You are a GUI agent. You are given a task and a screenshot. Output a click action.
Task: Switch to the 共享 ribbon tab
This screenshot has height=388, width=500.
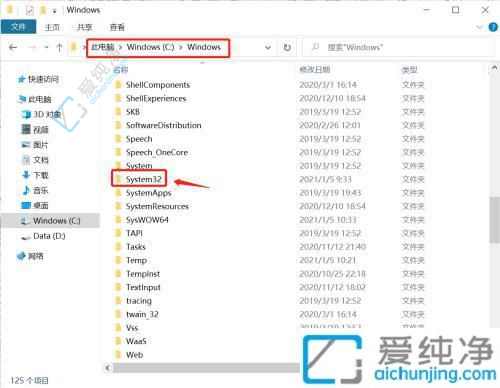[84, 27]
